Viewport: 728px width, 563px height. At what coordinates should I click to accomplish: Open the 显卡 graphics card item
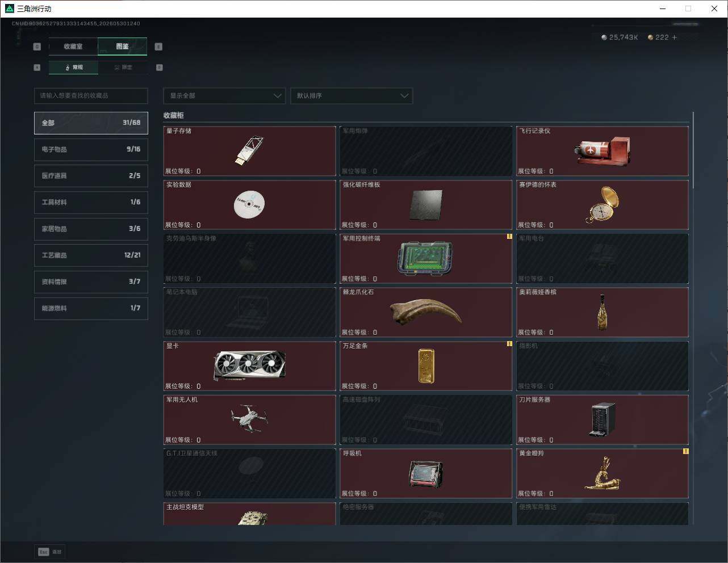pos(250,366)
